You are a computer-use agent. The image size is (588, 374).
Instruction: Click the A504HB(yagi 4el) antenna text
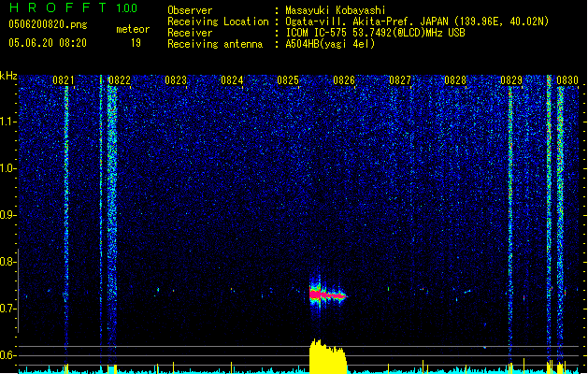coord(330,44)
